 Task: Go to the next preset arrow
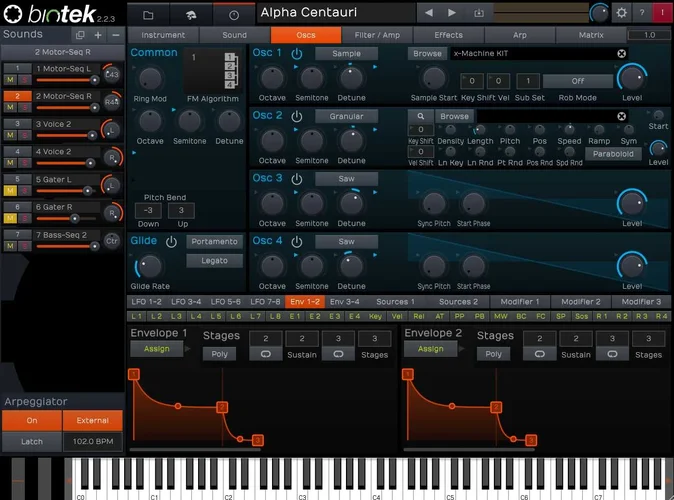452,13
